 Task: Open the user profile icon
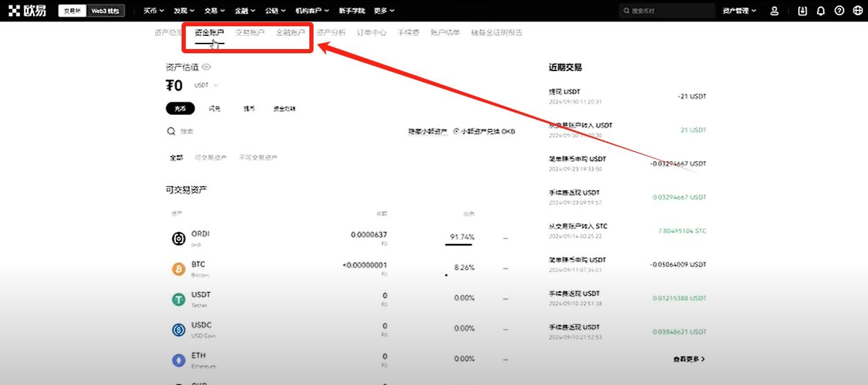coord(774,11)
